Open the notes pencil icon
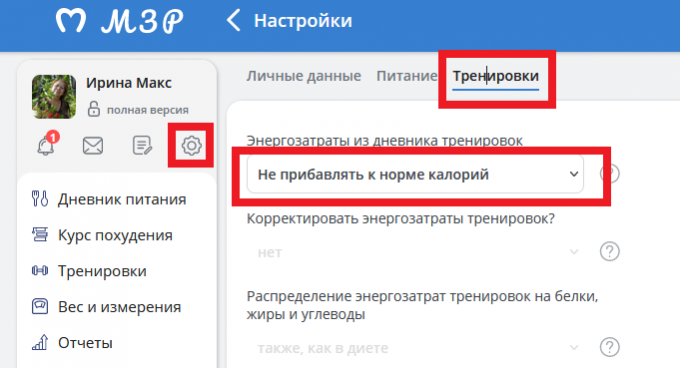 [x=142, y=146]
